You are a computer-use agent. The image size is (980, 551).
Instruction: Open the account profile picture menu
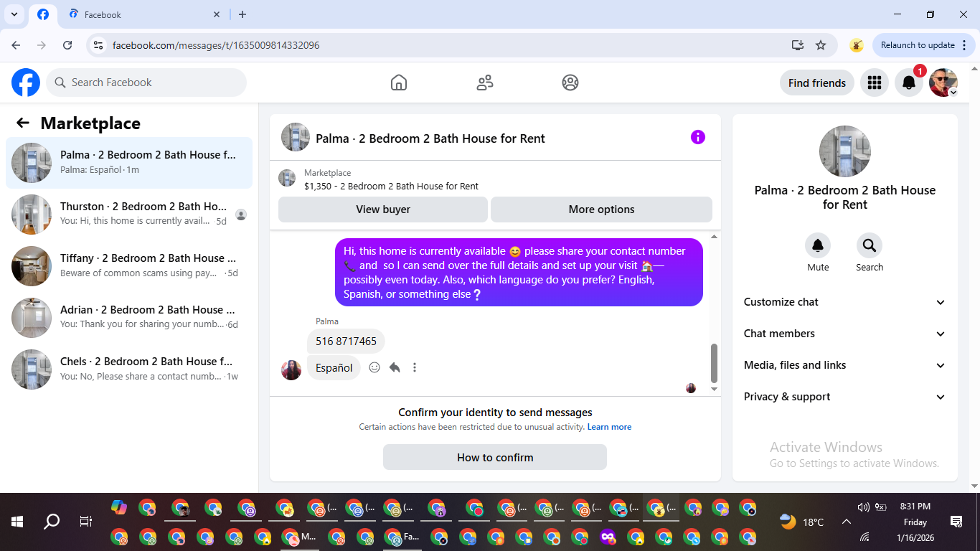click(x=943, y=83)
